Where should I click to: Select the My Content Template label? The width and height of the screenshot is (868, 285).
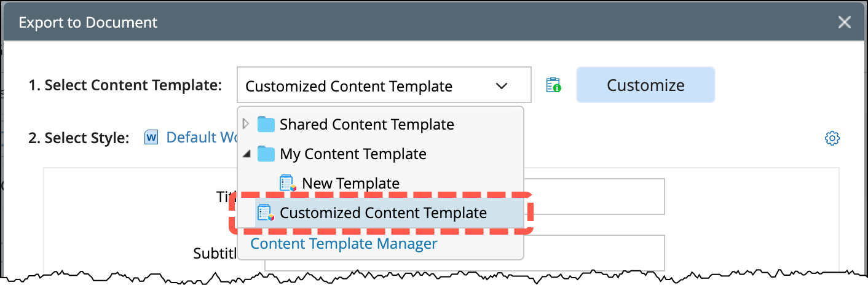click(x=353, y=154)
